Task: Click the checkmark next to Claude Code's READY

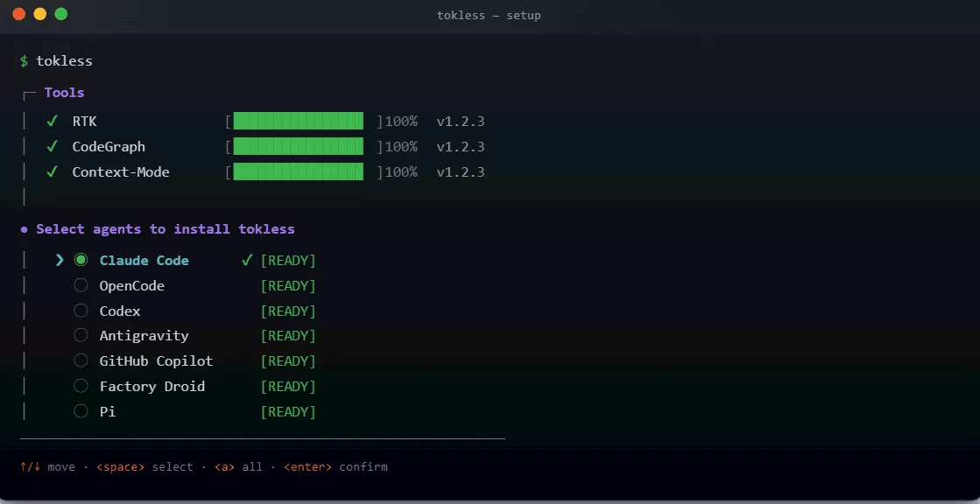Action: coord(247,260)
